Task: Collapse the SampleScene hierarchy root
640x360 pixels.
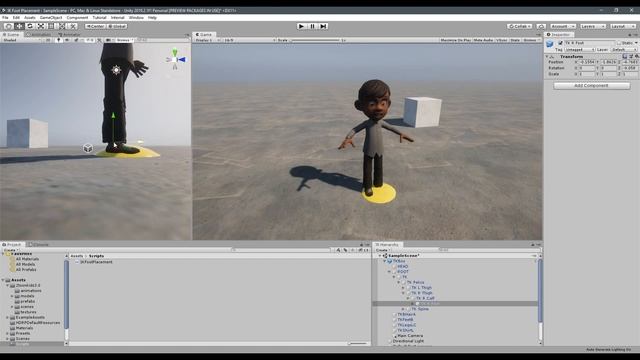Action: point(380,256)
